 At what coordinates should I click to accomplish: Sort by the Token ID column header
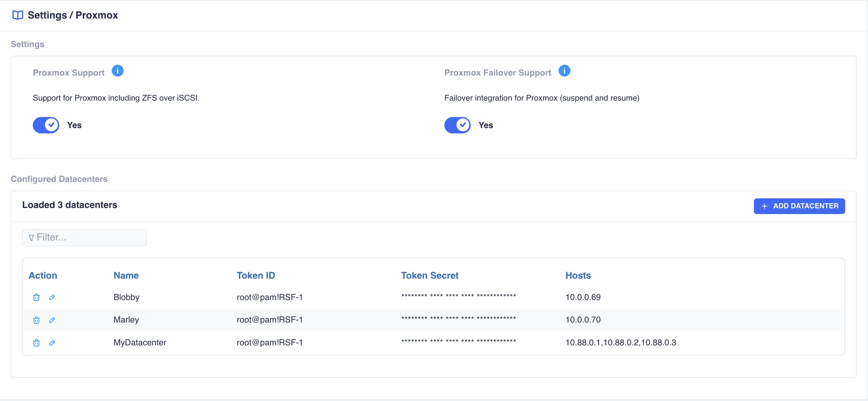pos(256,275)
